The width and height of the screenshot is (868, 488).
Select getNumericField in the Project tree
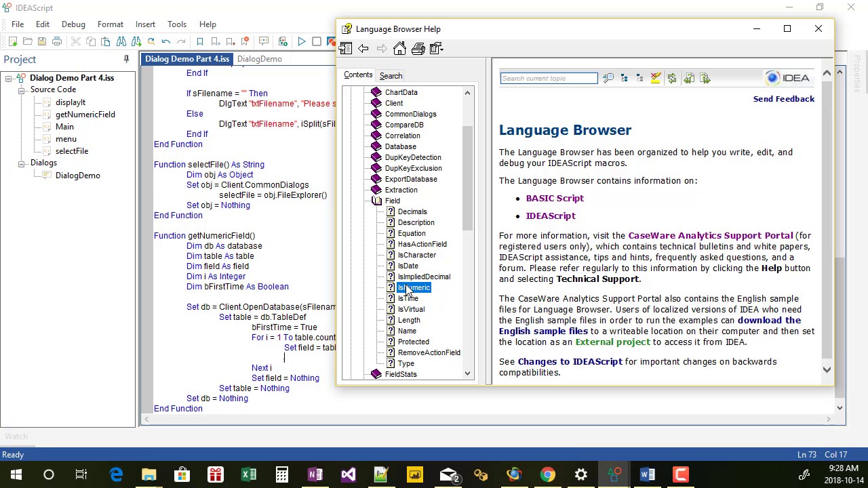tap(85, 115)
